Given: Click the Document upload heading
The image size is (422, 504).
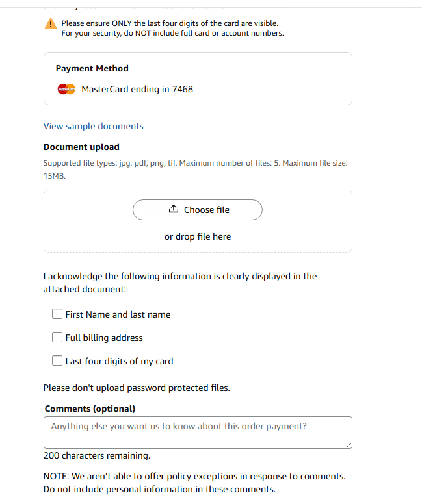Looking at the screenshot, I should (x=81, y=147).
